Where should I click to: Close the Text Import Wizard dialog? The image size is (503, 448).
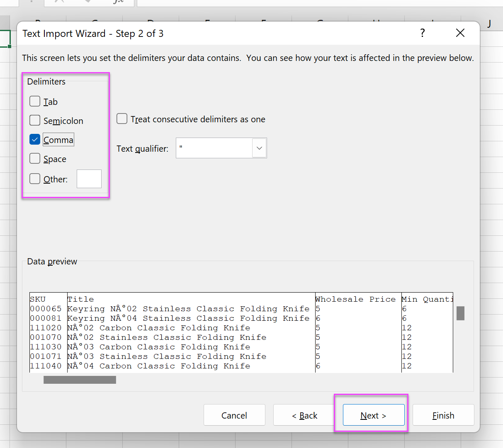pyautogui.click(x=460, y=33)
